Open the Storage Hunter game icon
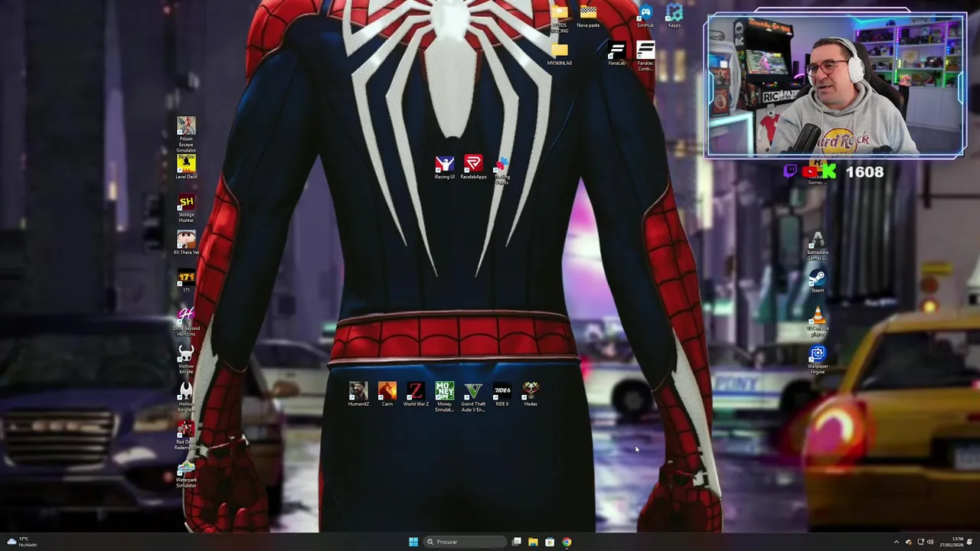980x551 pixels. coord(186,208)
